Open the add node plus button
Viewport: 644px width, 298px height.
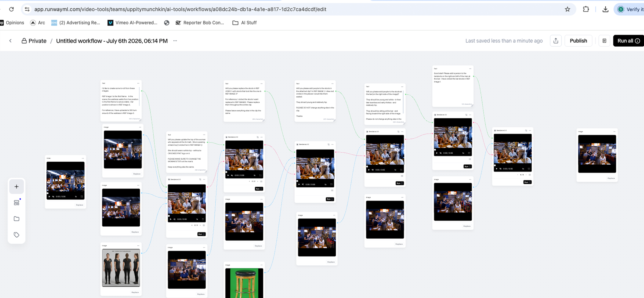point(16,187)
